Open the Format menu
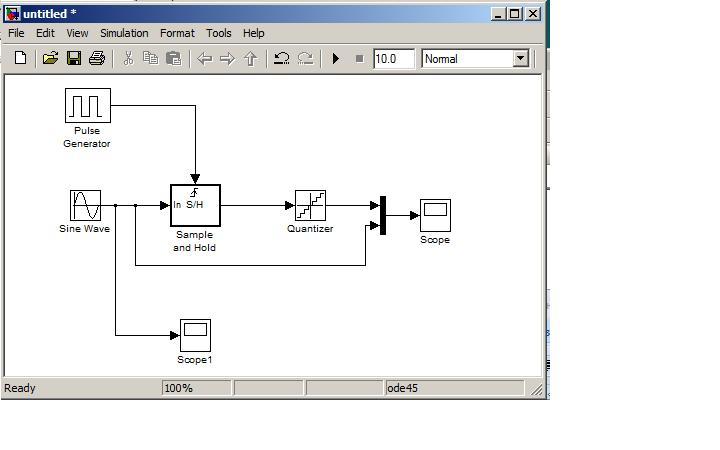The height and width of the screenshot is (450, 720). 177,33
